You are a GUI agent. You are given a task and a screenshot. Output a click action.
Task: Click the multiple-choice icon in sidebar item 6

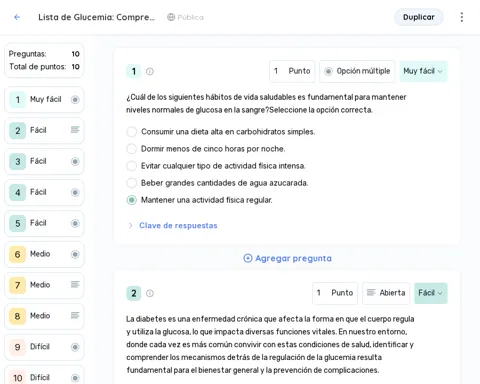[x=75, y=254]
